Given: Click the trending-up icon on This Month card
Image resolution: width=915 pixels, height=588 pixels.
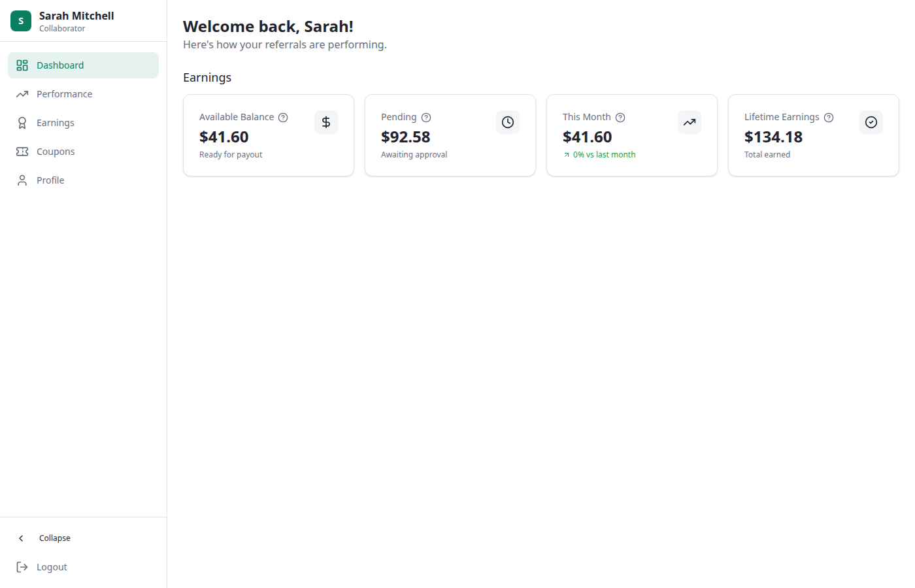Looking at the screenshot, I should (690, 122).
